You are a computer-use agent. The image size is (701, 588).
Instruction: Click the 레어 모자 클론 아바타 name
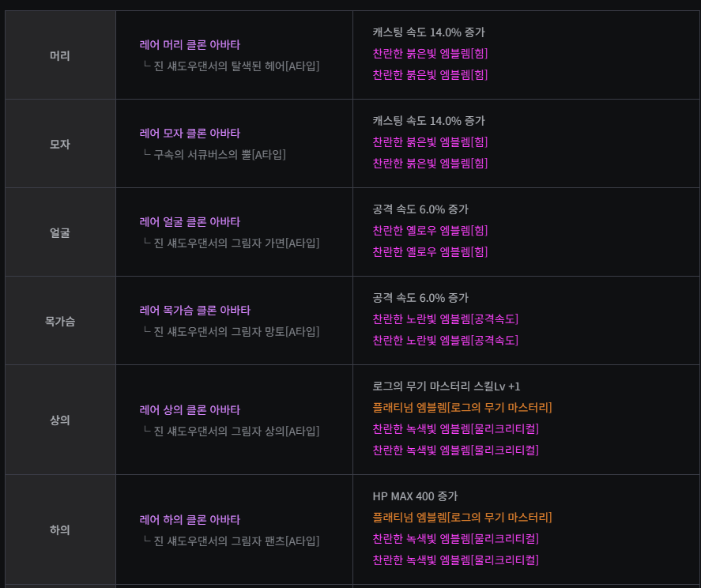click(190, 134)
